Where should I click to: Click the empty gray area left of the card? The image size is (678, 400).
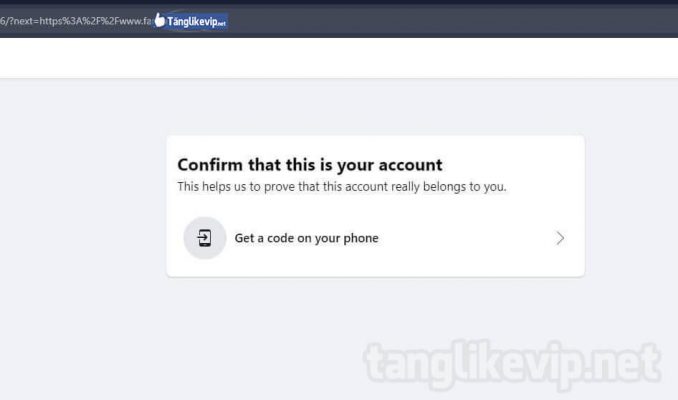click(82, 205)
